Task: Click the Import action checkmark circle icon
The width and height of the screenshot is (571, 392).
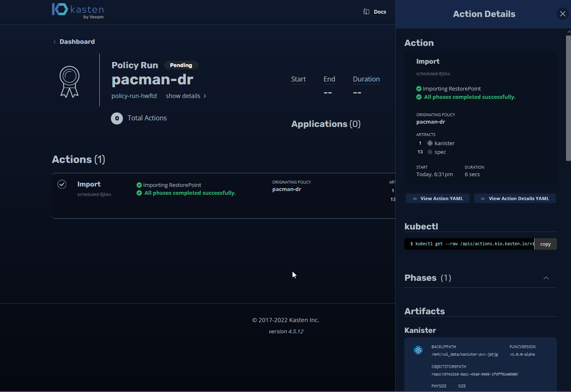Action: coord(62,184)
